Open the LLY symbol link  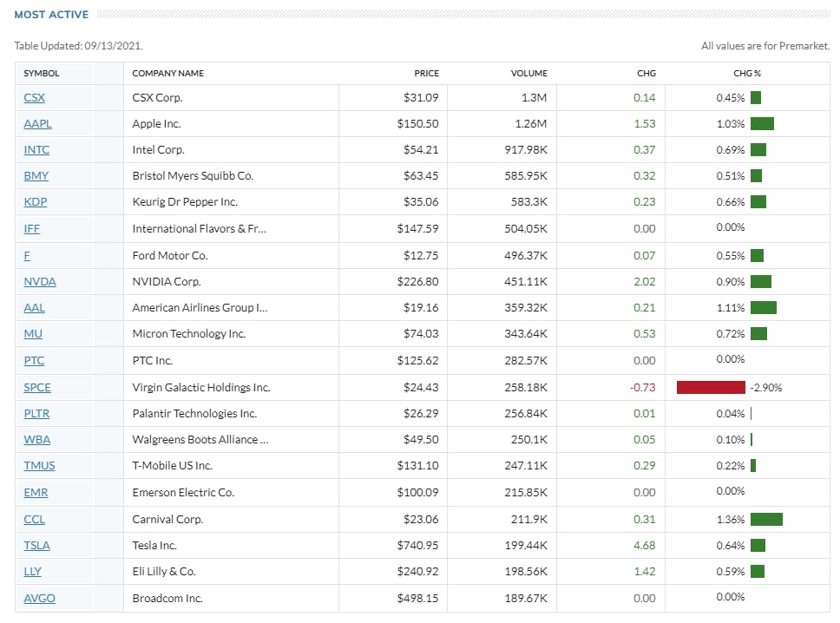click(x=32, y=572)
